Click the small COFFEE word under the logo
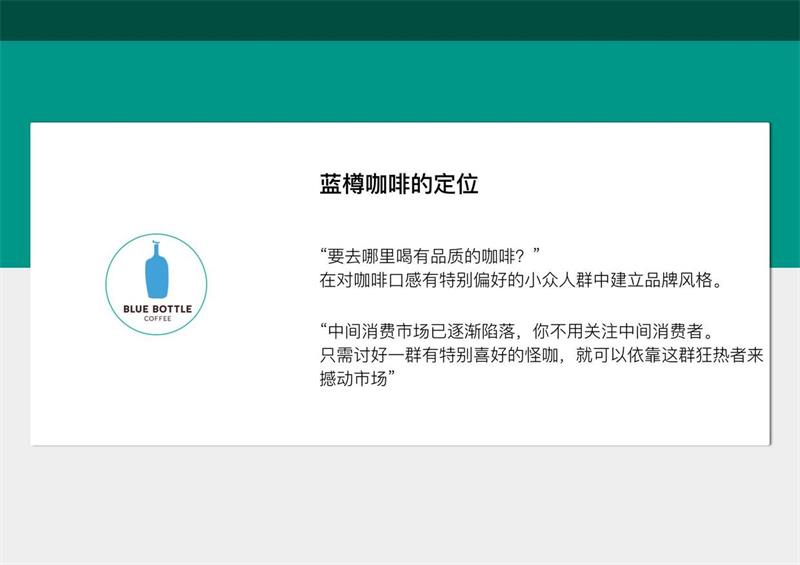The width and height of the screenshot is (800, 565). point(158,319)
